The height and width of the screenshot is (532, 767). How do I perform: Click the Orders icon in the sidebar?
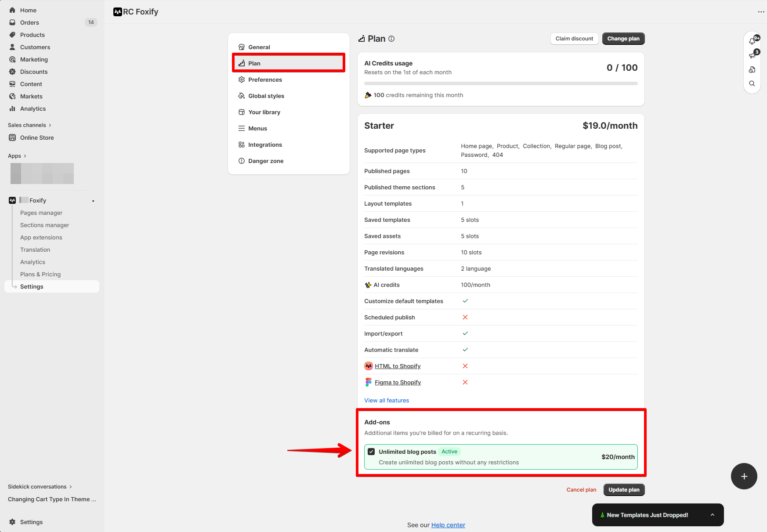pyautogui.click(x=12, y=22)
